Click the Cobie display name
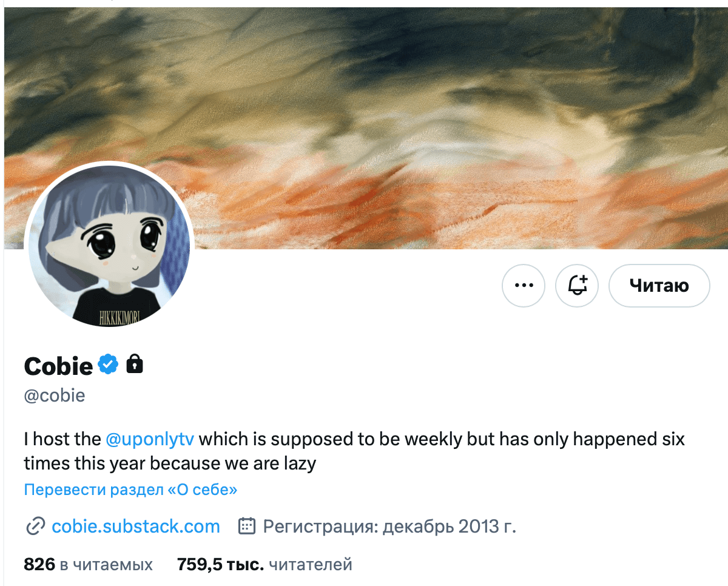Viewport: 728px width, 586px height. click(x=59, y=366)
